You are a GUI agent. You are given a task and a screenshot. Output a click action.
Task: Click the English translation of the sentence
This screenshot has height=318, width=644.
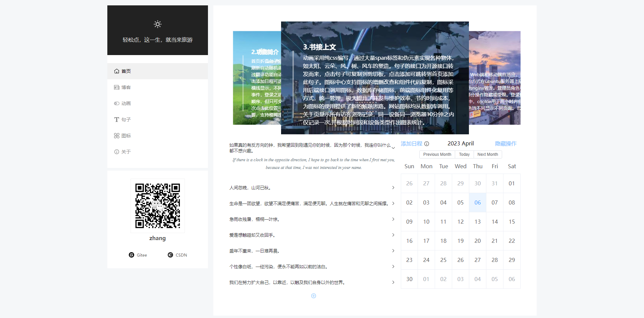pos(314,164)
